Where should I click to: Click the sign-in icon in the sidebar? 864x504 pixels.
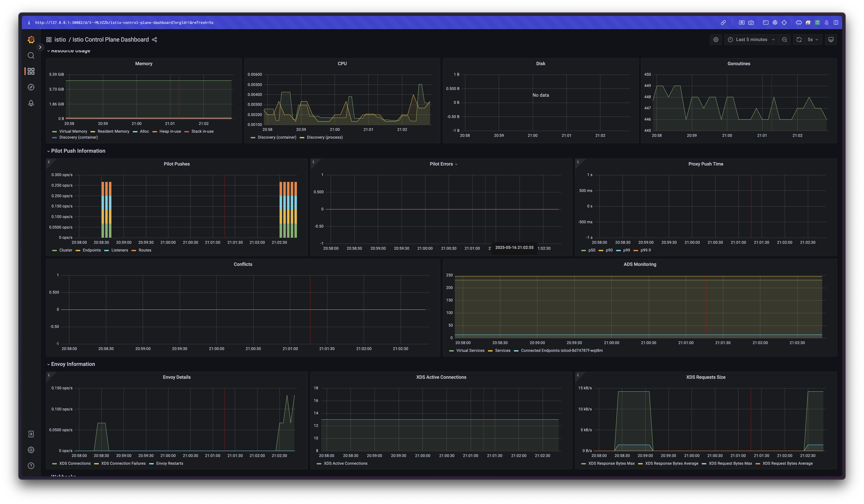(x=31, y=434)
